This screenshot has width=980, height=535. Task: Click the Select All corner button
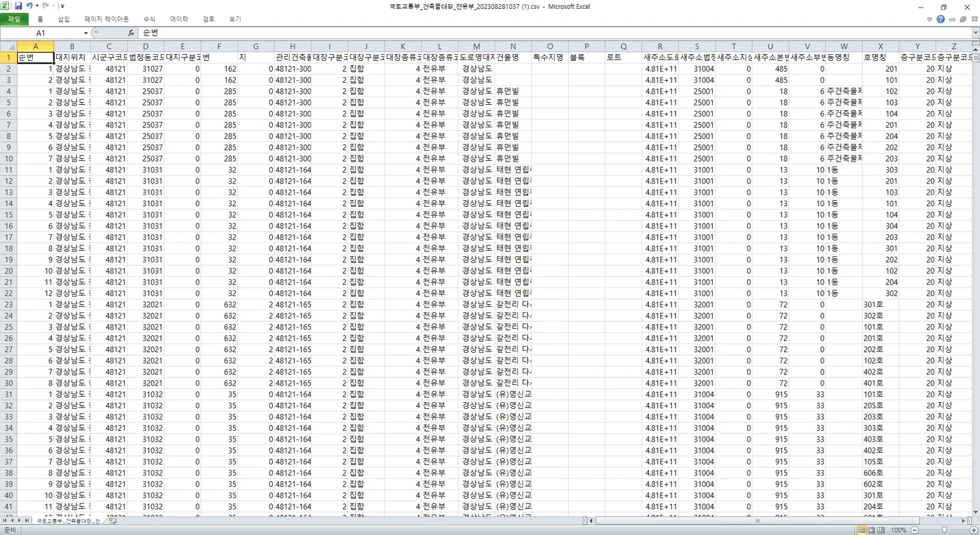pos(8,47)
